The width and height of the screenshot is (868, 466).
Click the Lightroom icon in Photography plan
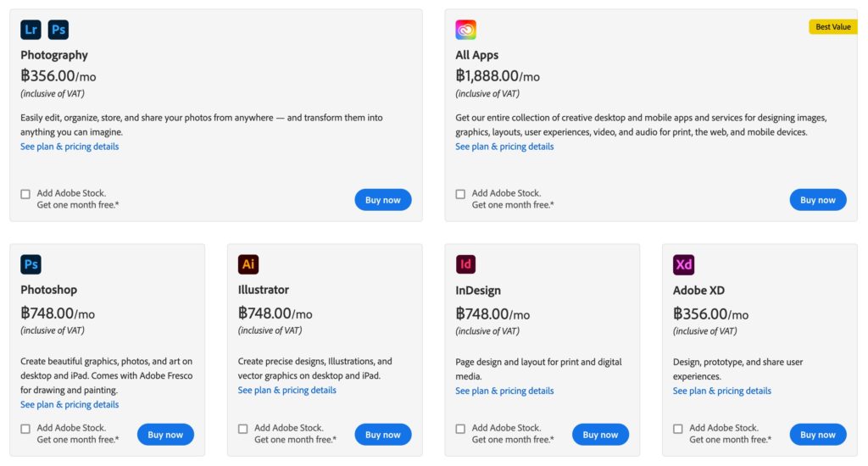[x=31, y=30]
